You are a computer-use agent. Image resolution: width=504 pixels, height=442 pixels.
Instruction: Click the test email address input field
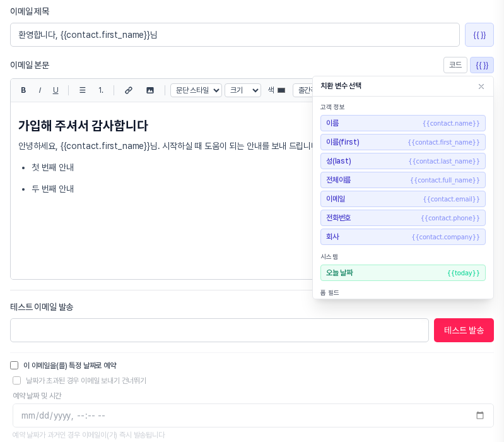pyautogui.click(x=220, y=330)
